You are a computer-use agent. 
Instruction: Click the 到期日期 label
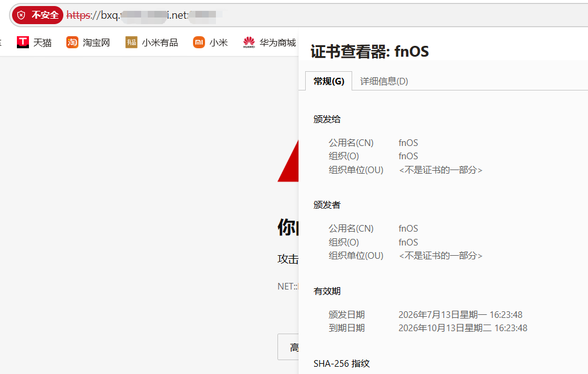[347, 328]
